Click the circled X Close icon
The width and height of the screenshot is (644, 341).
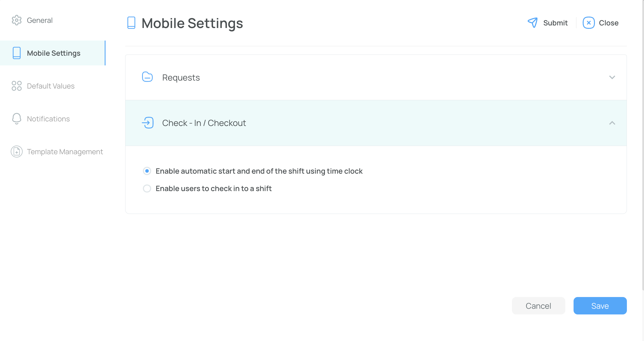589,23
